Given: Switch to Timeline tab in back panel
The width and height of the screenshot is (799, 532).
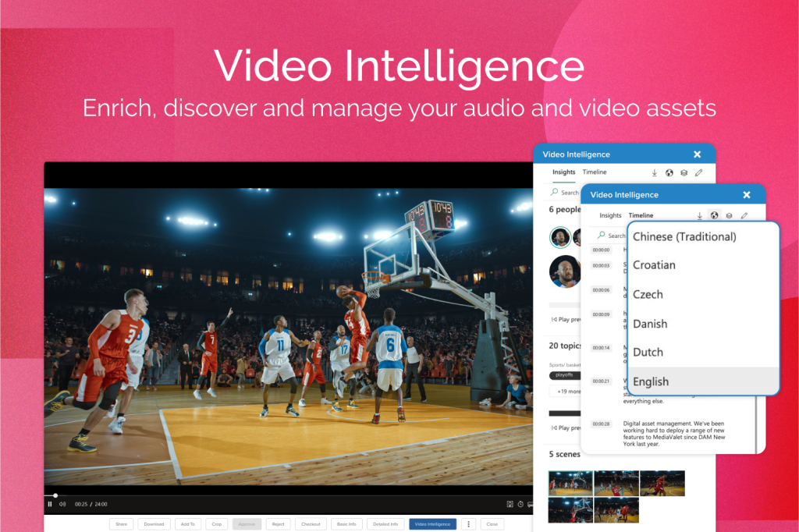Looking at the screenshot, I should click(595, 172).
